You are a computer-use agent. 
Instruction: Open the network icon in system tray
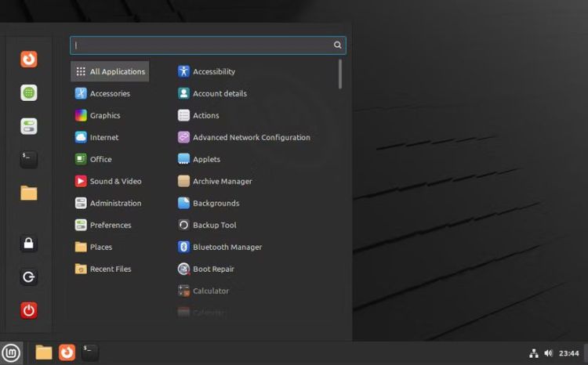[x=534, y=353]
